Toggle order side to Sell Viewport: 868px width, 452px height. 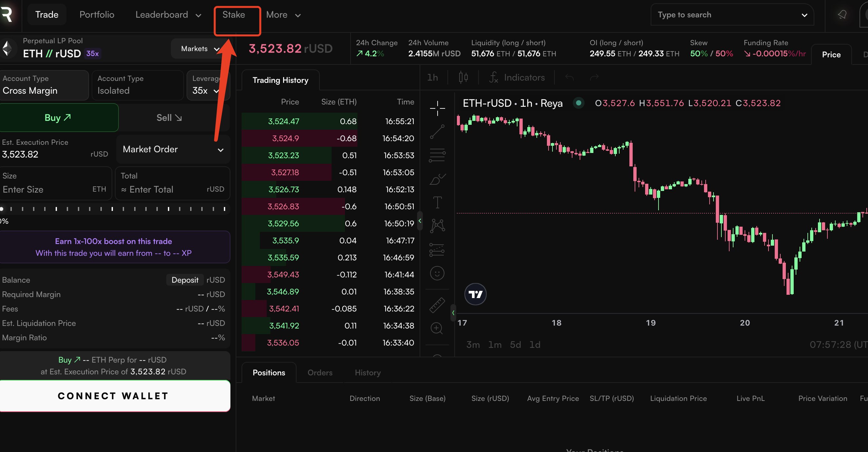click(169, 118)
